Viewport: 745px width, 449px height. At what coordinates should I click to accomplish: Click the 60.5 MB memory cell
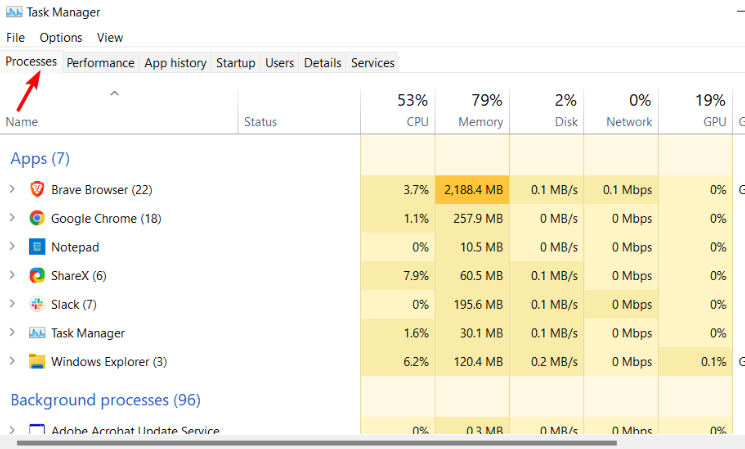(x=472, y=276)
